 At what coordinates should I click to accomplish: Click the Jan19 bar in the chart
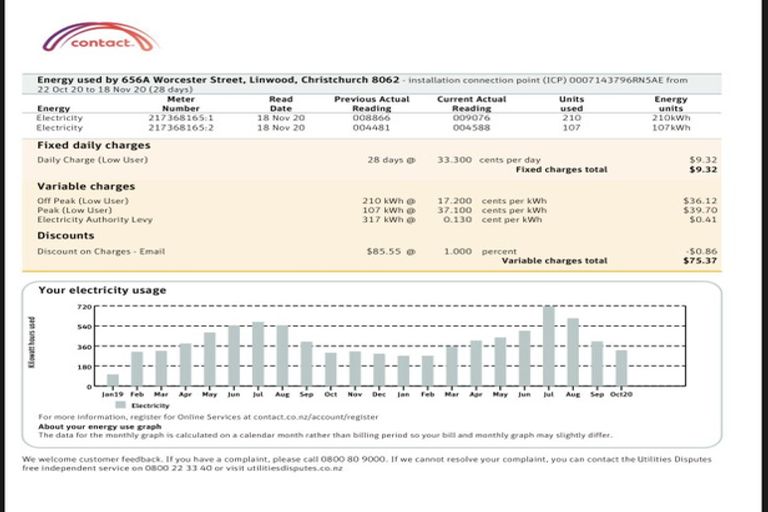point(113,380)
